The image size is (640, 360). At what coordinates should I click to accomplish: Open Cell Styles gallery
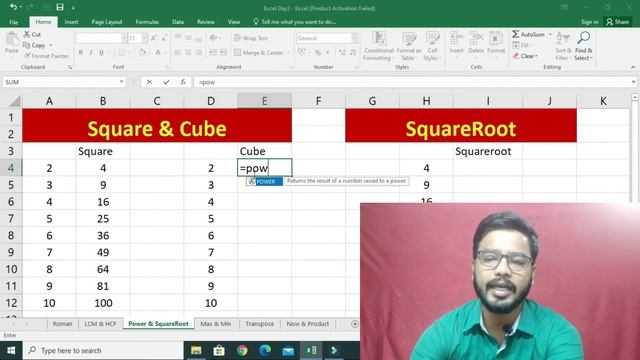[432, 46]
